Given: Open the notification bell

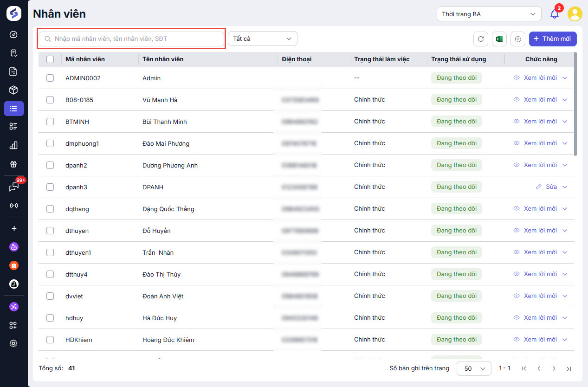Looking at the screenshot, I should click(x=555, y=14).
